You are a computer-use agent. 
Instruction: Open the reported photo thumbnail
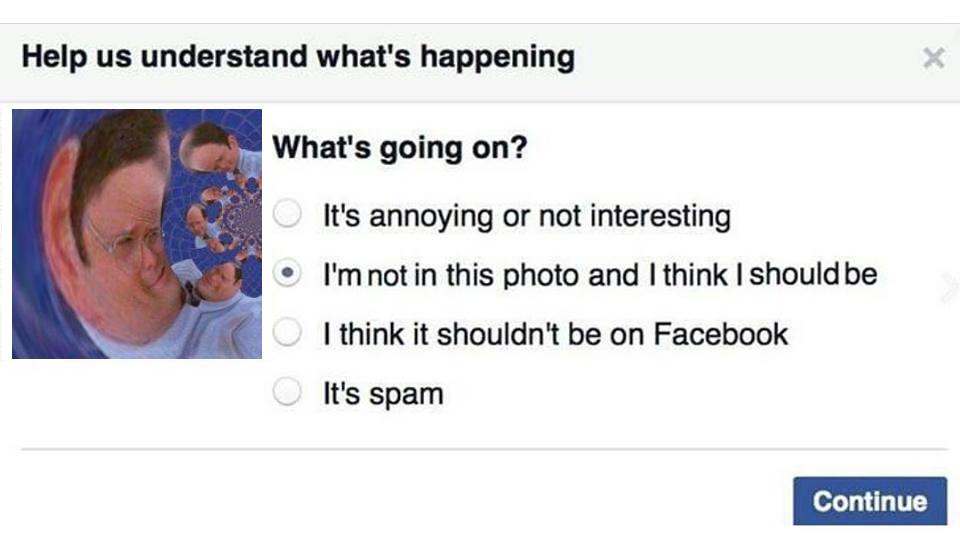(137, 233)
